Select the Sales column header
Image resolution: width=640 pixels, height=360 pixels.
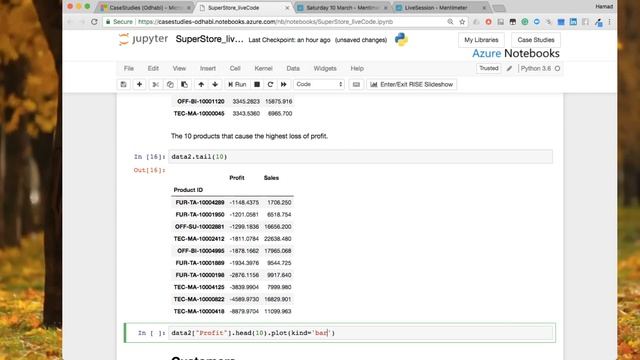tap(271, 178)
